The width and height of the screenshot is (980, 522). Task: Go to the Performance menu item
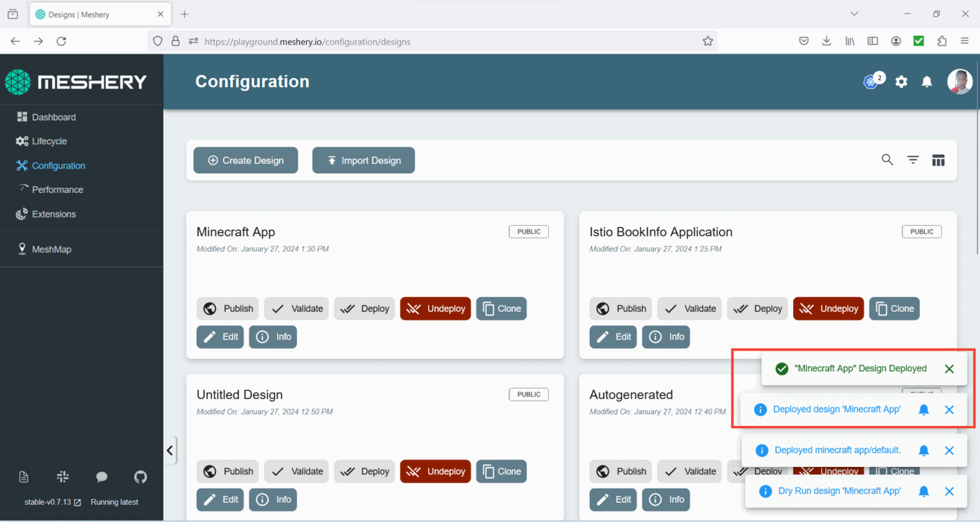[57, 190]
